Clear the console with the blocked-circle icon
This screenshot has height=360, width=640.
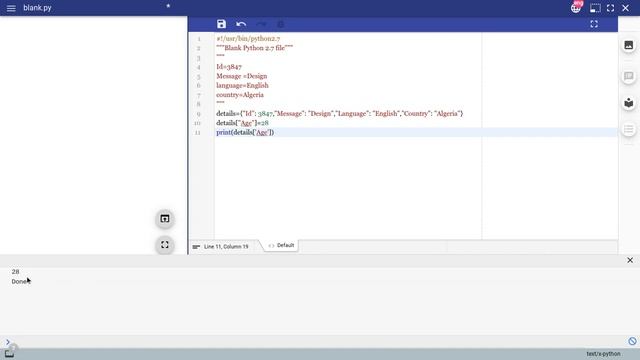pyautogui.click(x=632, y=341)
